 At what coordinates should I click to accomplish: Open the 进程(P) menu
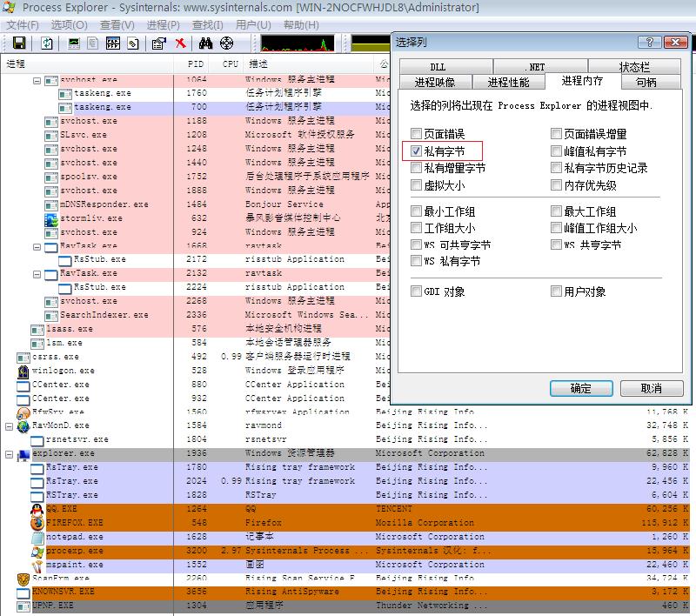tap(164, 25)
